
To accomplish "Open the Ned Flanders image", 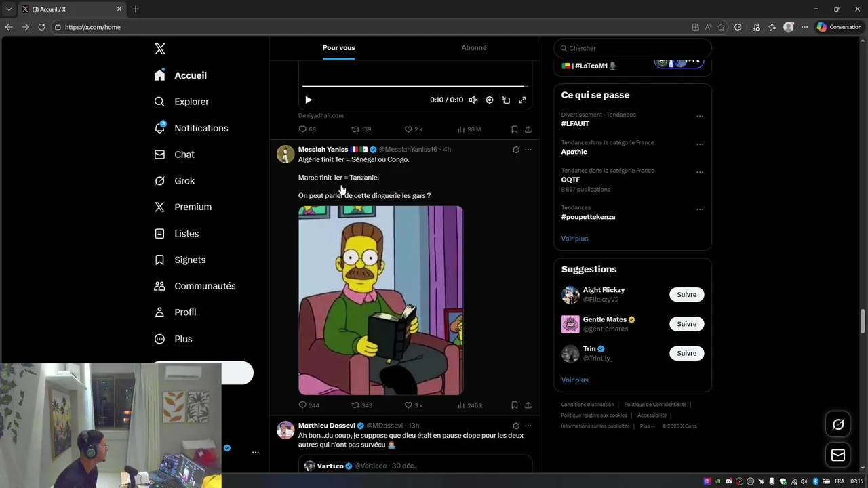I will pyautogui.click(x=381, y=300).
